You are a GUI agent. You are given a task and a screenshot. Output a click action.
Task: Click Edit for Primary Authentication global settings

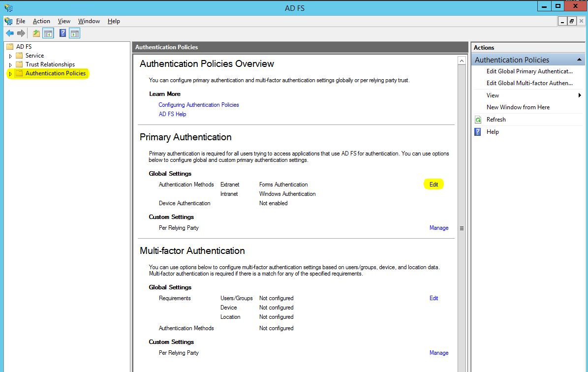434,185
